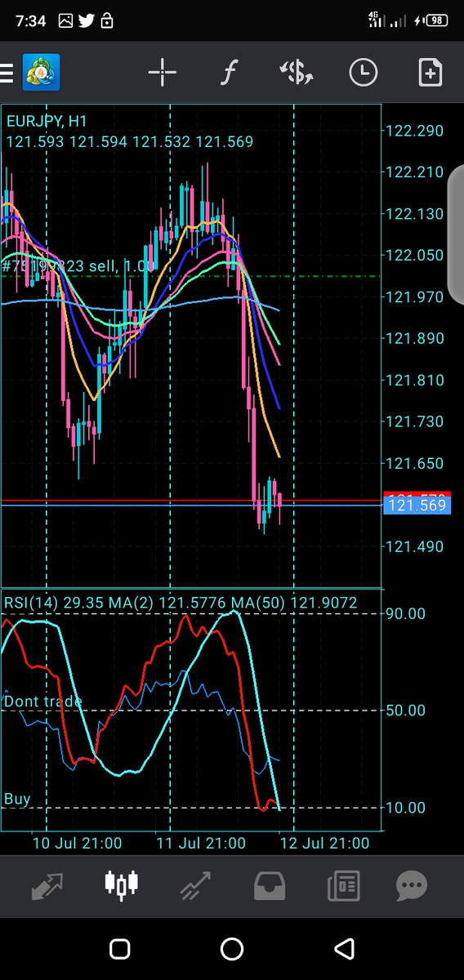Tap the OHLC values 121.593 121.594 line
464x980 pixels.
click(129, 141)
